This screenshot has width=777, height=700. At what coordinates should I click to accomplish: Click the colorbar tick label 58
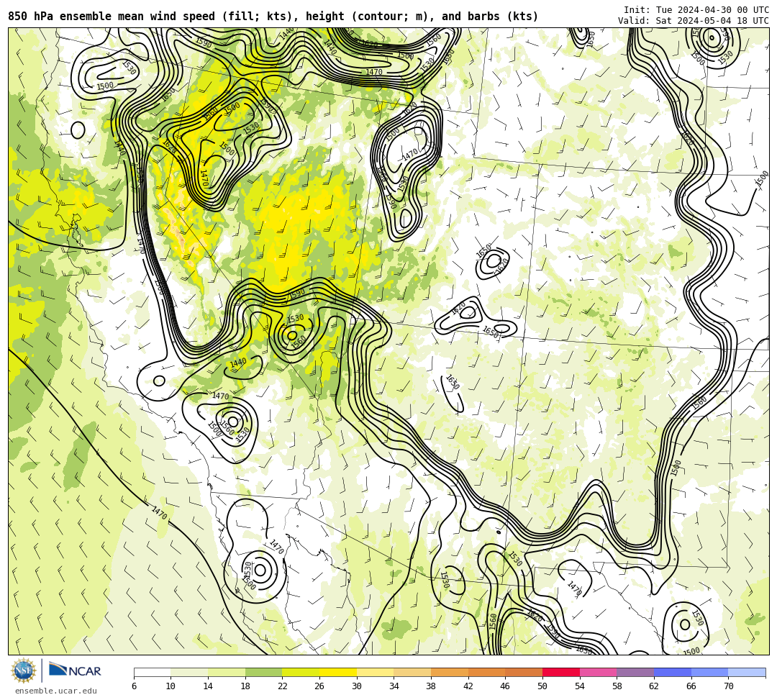pos(617,686)
